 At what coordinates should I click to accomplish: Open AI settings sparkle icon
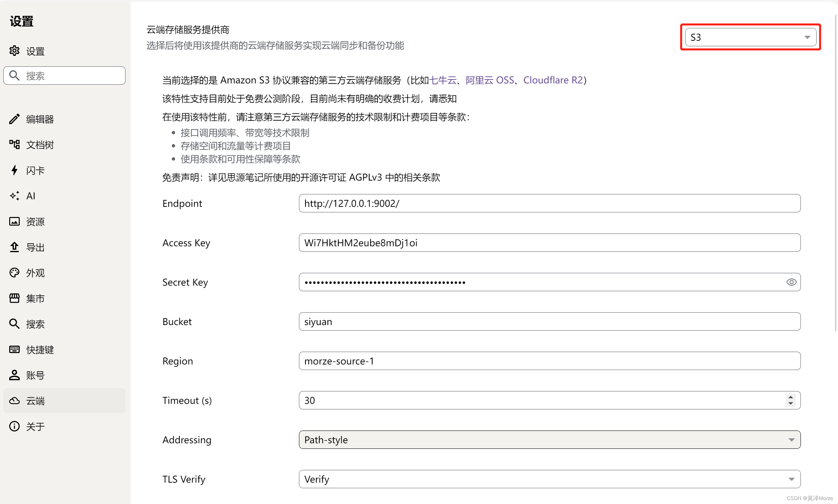14,196
